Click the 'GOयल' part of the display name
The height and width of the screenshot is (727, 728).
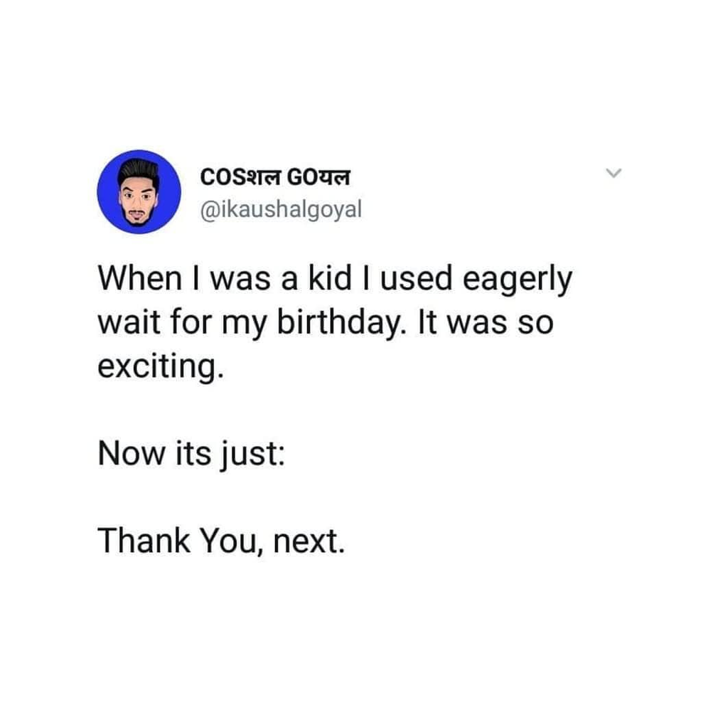click(x=319, y=177)
